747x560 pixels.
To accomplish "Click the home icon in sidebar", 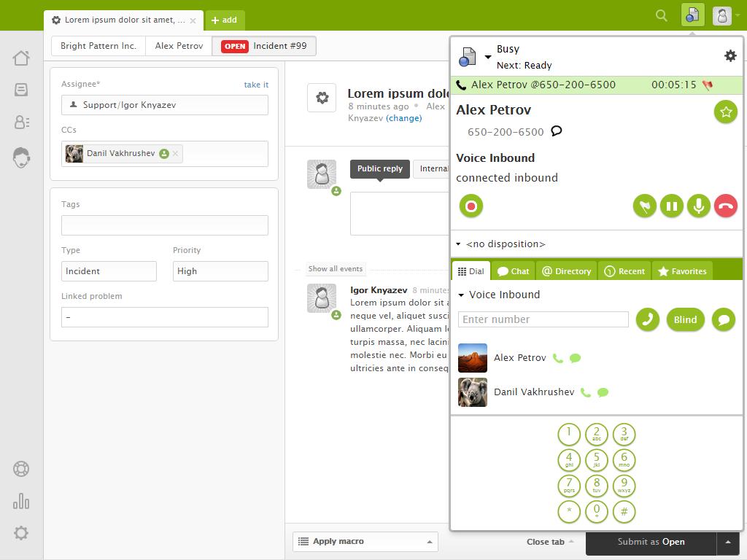I will [21, 58].
